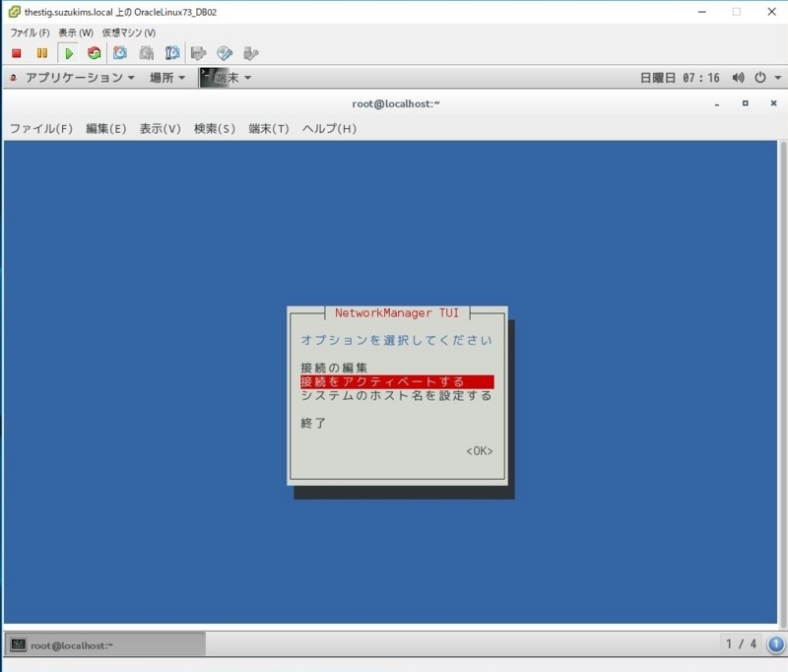The height and width of the screenshot is (672, 788).
Task: Minimize the VMware console window
Action: 702,12
